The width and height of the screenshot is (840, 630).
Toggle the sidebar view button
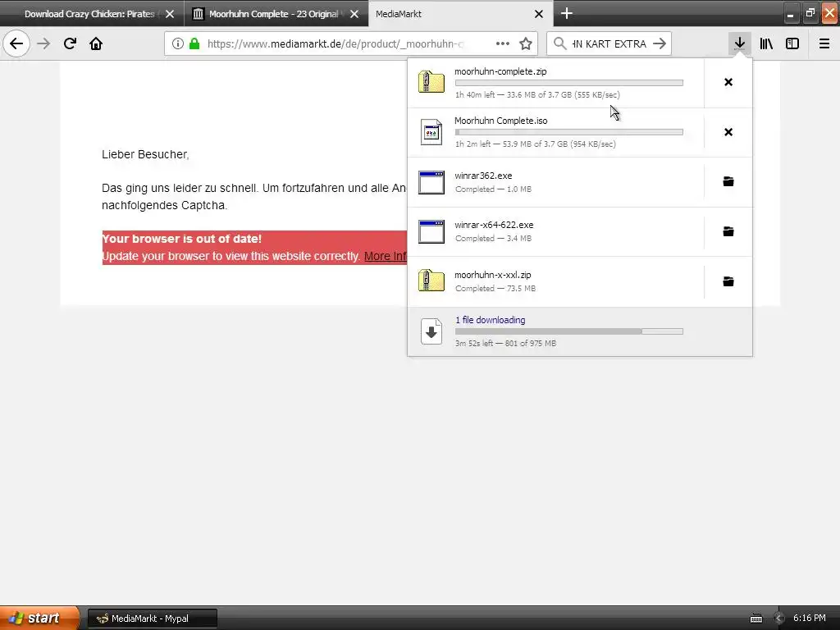click(x=792, y=43)
